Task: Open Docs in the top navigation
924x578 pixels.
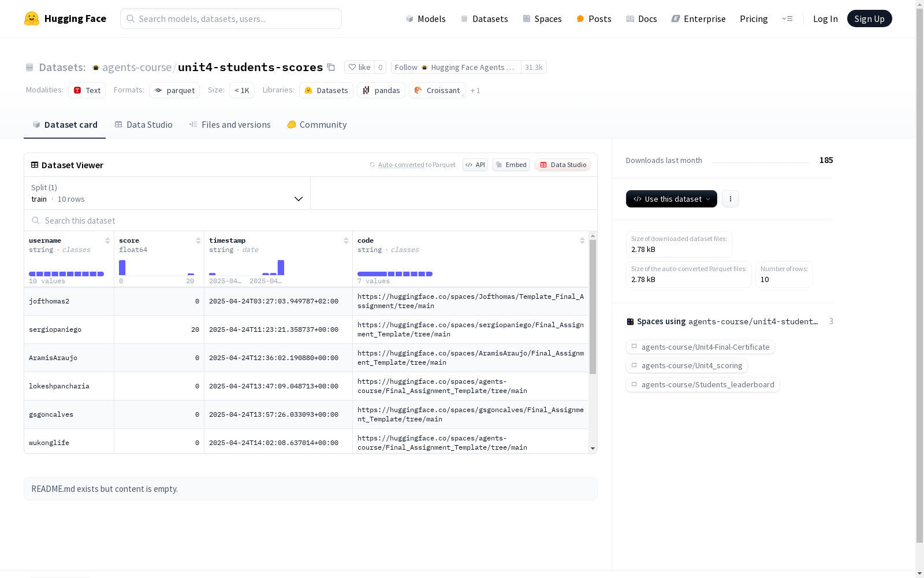Action: coord(642,18)
